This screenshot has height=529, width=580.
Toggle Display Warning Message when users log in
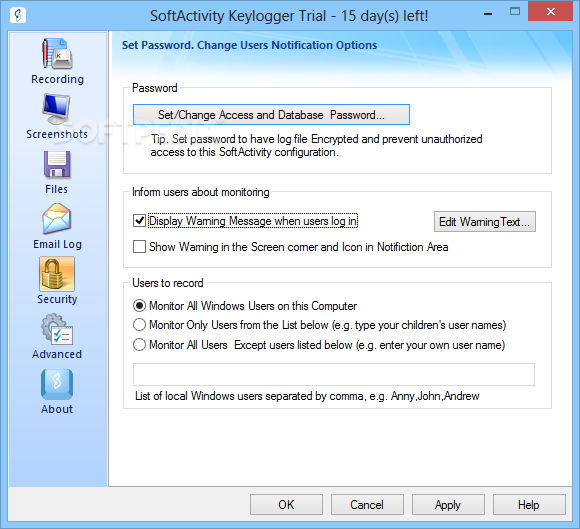click(139, 221)
